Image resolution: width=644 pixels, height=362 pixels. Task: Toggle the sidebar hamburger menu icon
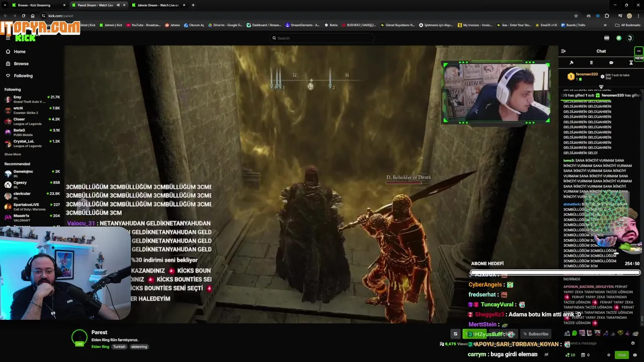coord(8,38)
